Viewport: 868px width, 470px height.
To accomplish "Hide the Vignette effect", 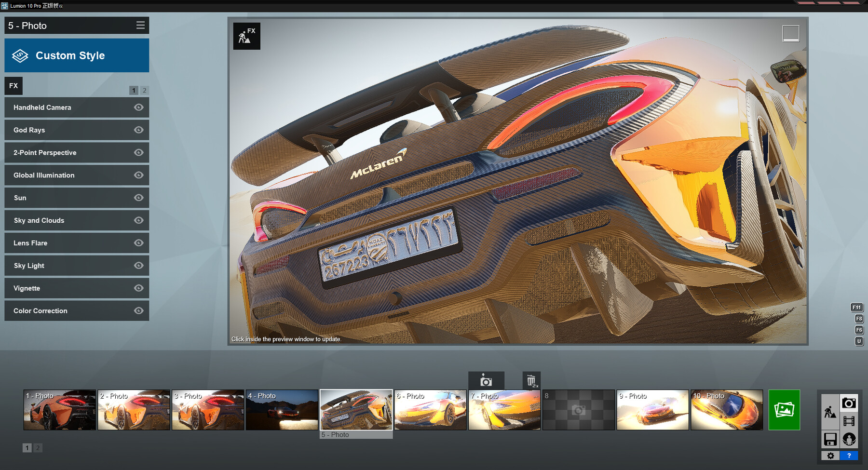I will click(x=138, y=288).
